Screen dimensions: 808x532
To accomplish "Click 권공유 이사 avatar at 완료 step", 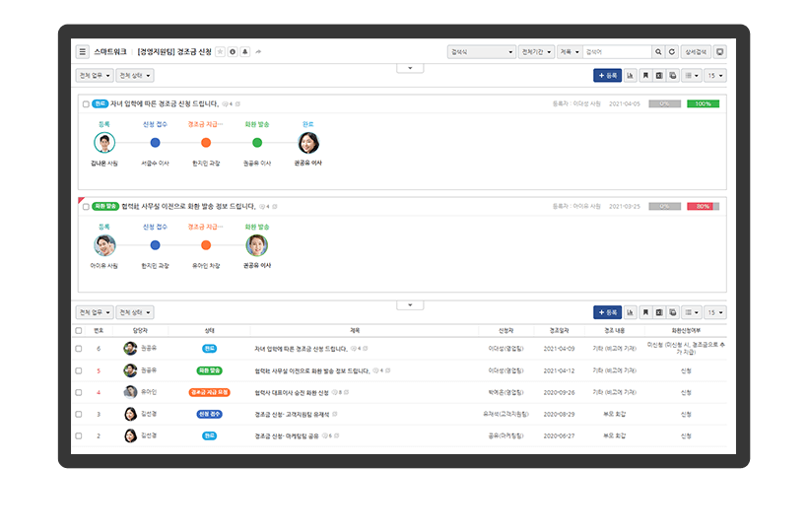I will [x=308, y=143].
